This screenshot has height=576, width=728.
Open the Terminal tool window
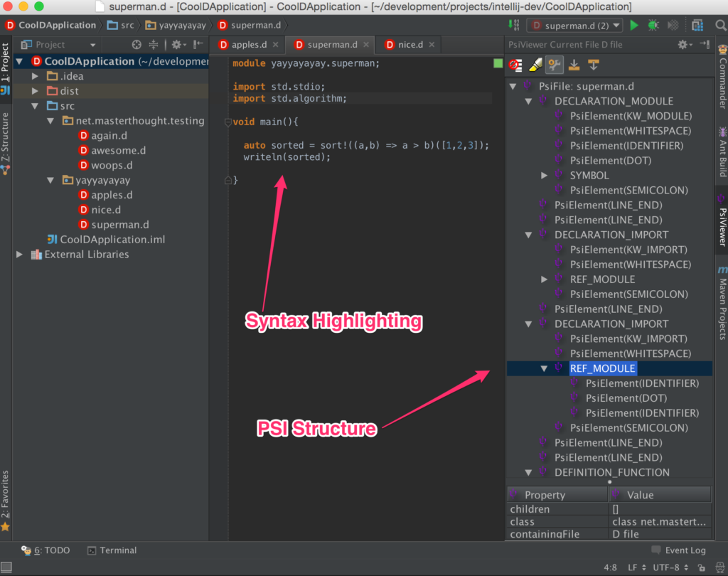(112, 550)
